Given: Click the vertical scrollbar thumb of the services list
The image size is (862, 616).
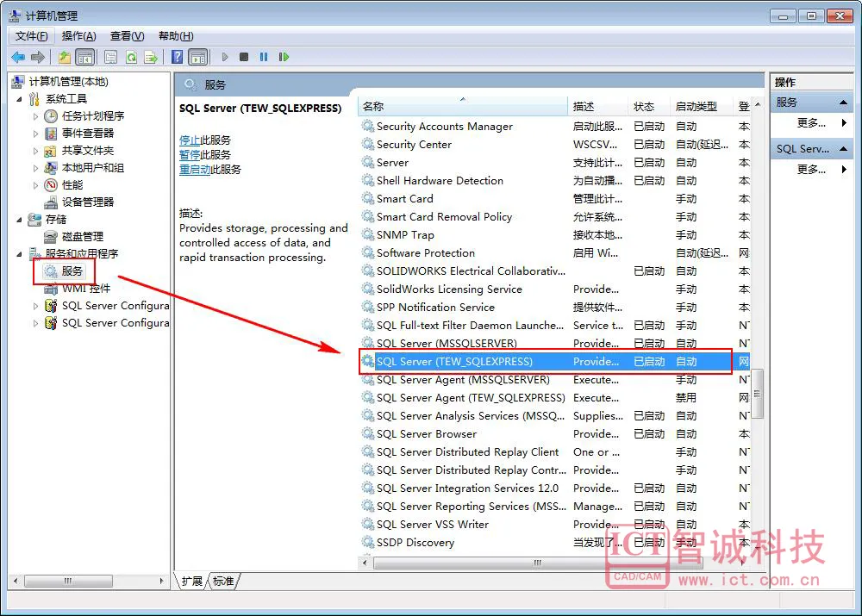Looking at the screenshot, I should click(757, 394).
